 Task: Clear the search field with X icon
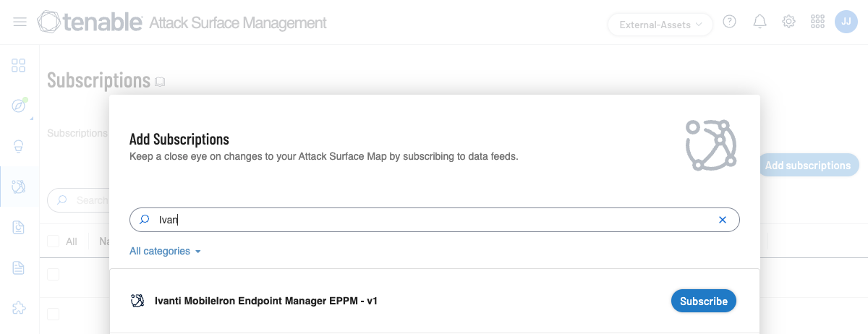coord(722,220)
